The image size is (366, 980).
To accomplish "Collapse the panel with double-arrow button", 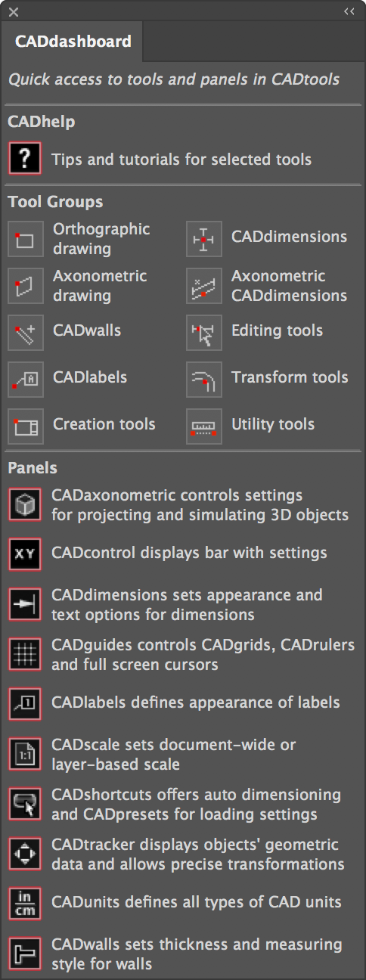I will [349, 11].
